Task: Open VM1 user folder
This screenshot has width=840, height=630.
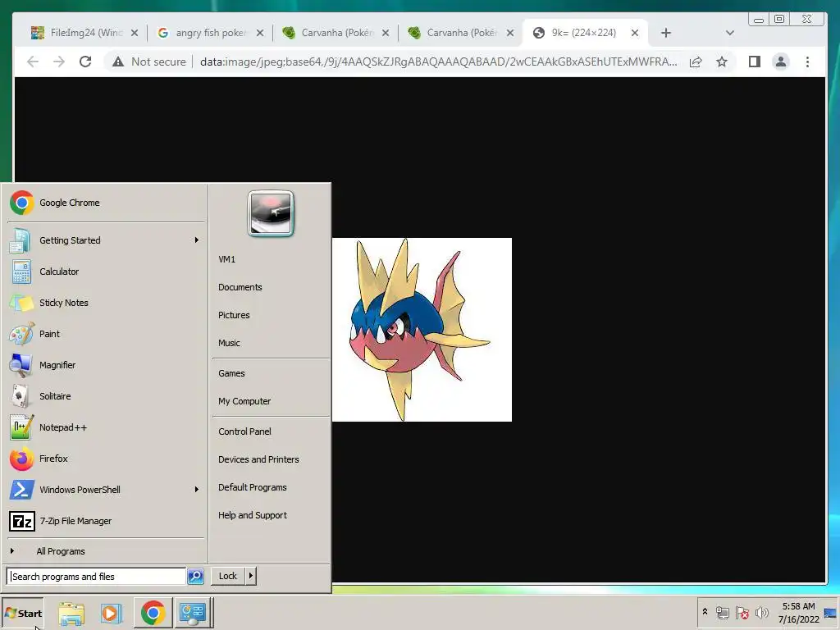Action: click(x=271, y=259)
